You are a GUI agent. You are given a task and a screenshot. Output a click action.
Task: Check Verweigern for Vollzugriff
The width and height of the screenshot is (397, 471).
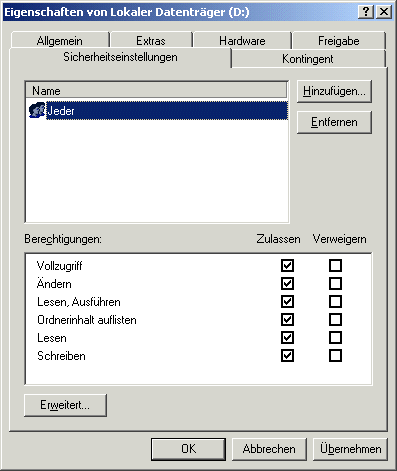point(335,266)
